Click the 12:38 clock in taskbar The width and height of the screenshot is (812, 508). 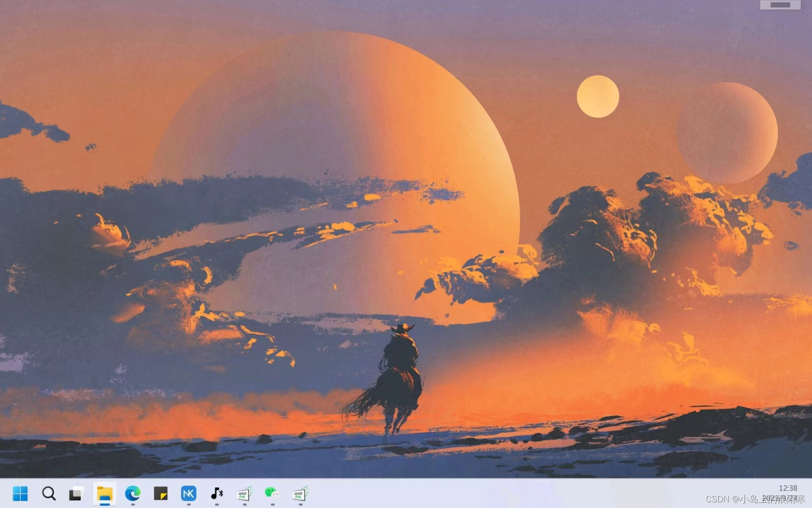[788, 488]
